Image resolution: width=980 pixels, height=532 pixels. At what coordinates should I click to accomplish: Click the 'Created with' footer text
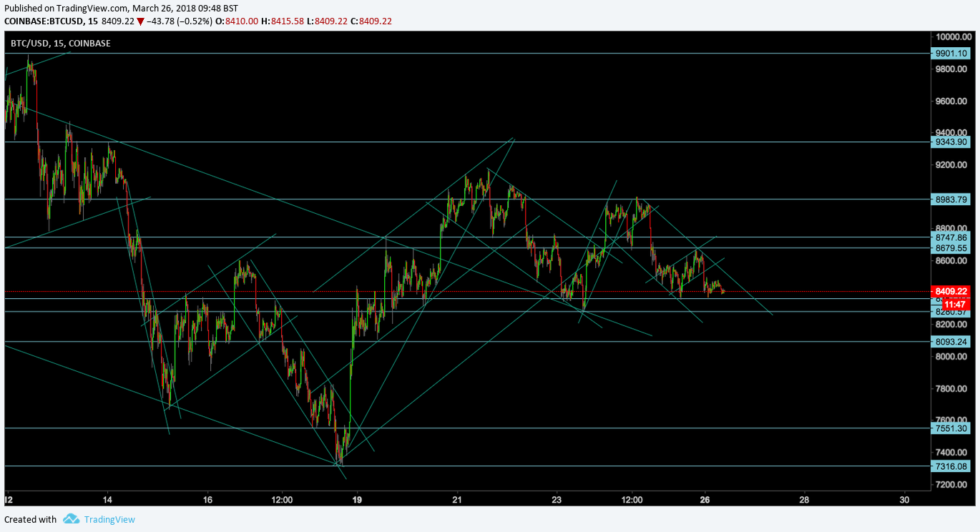(30, 520)
